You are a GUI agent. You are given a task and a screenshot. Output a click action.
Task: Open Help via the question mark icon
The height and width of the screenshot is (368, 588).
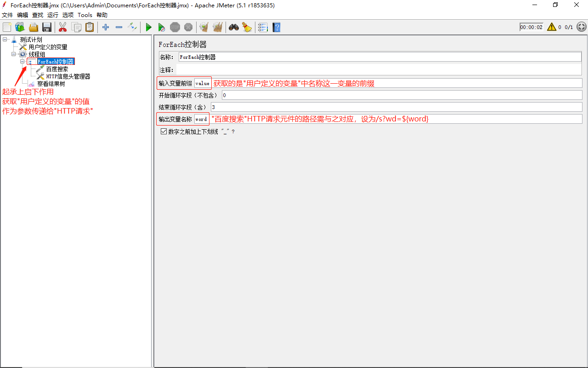[276, 27]
